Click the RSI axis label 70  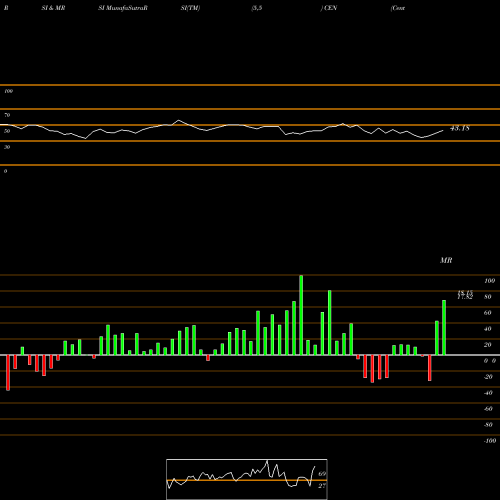(7, 115)
